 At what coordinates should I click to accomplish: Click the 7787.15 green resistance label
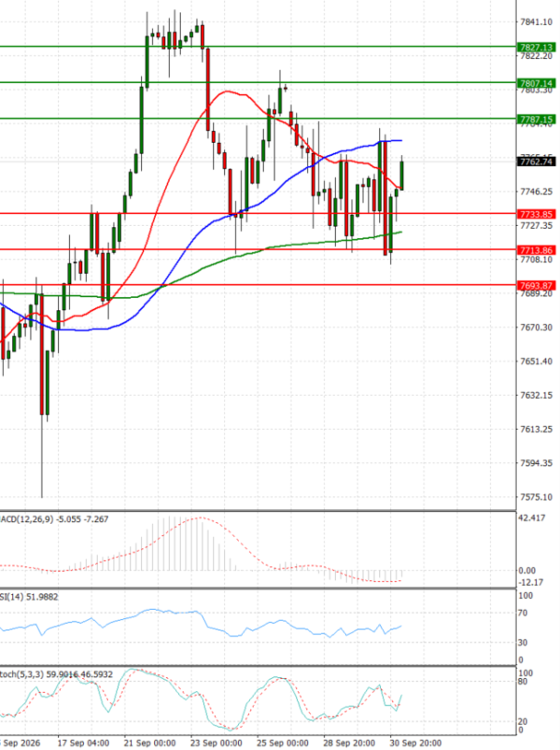pyautogui.click(x=536, y=120)
